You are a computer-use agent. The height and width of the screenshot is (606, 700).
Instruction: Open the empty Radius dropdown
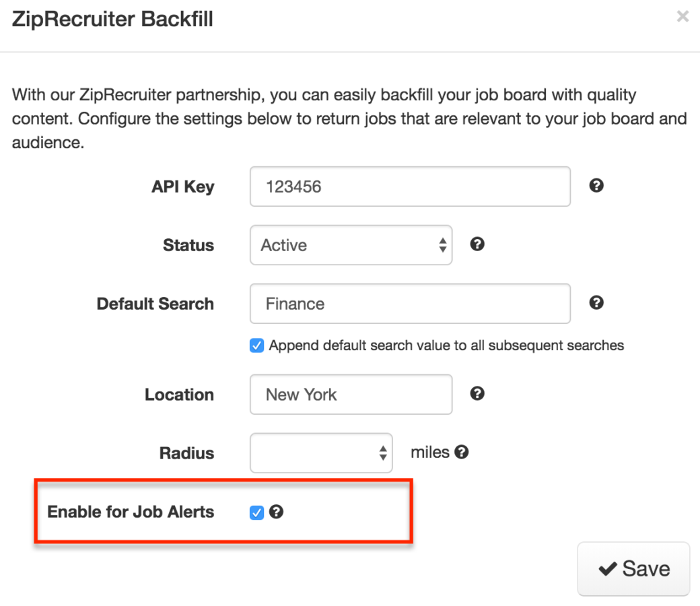click(321, 452)
